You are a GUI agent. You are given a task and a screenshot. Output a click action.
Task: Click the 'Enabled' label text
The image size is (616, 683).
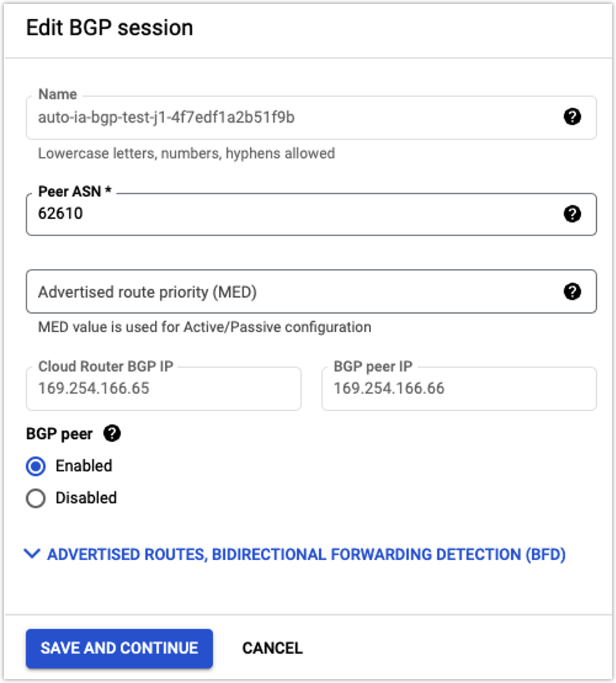point(84,465)
